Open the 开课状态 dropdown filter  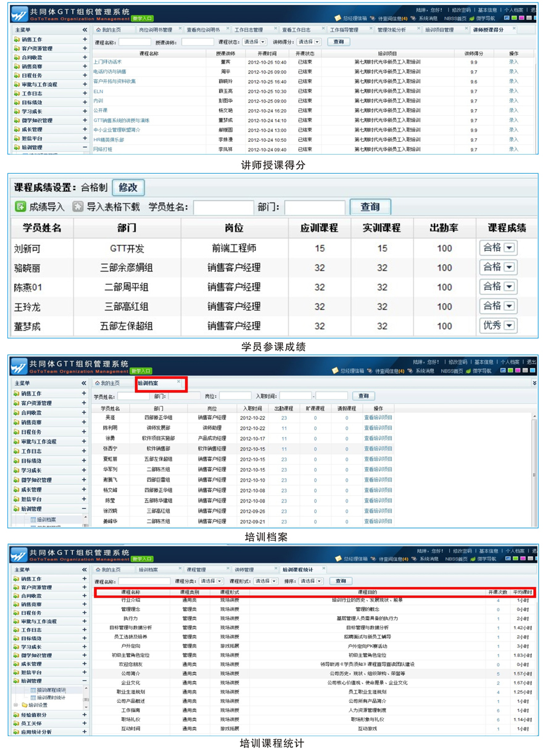click(254, 42)
